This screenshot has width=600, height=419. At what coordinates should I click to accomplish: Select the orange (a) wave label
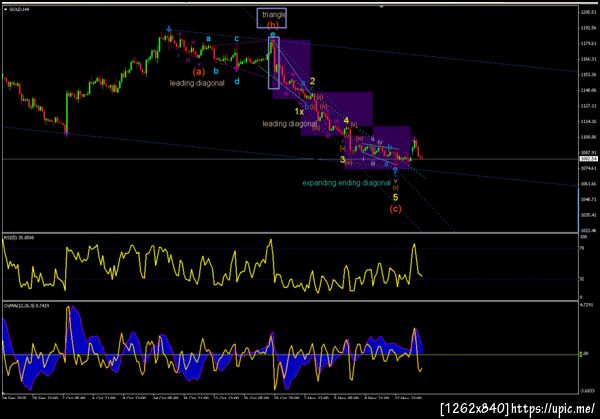(199, 72)
